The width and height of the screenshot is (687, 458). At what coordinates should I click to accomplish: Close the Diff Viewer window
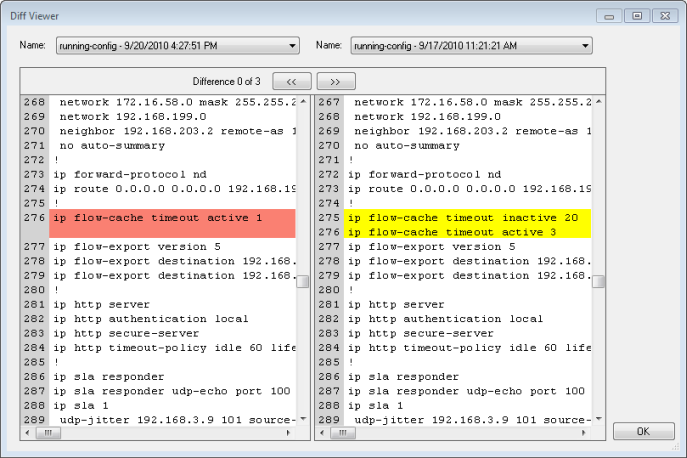pyautogui.click(x=665, y=16)
